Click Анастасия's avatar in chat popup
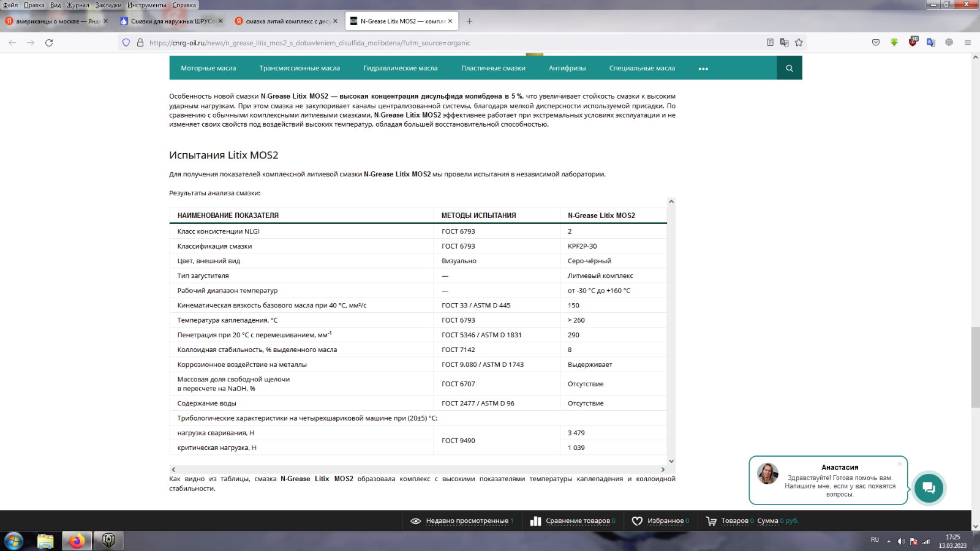The height and width of the screenshot is (551, 980). [767, 473]
